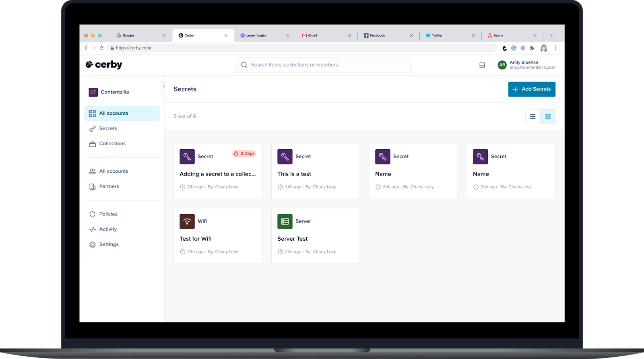This screenshot has height=359, width=644.
Task: Click the AB user avatar
Action: click(502, 65)
